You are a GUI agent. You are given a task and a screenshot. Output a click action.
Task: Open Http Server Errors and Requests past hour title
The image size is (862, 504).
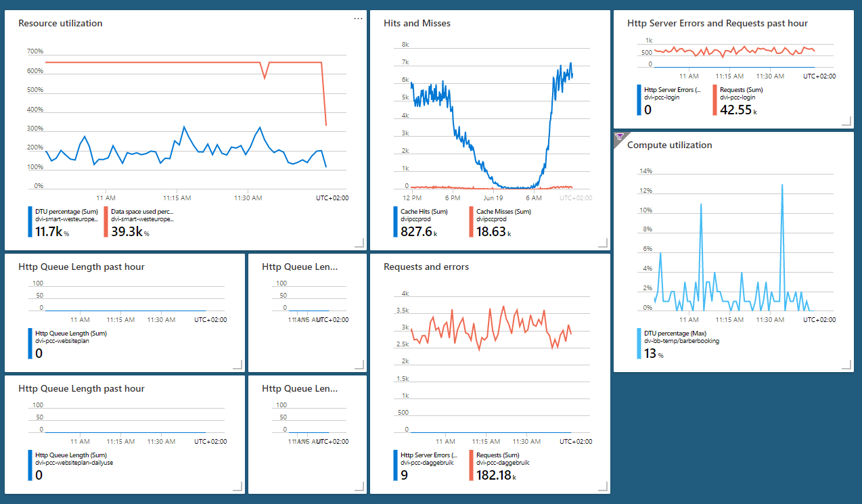[x=717, y=23]
